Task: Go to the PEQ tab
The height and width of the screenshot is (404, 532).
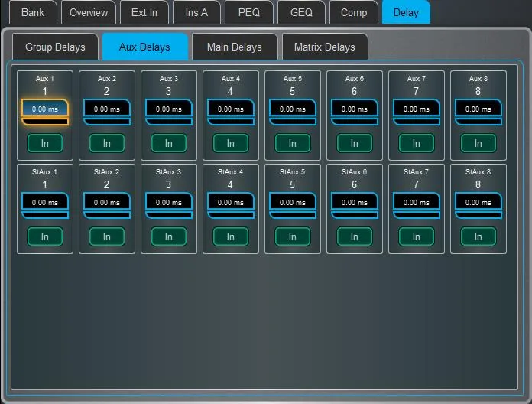Action: [248, 12]
